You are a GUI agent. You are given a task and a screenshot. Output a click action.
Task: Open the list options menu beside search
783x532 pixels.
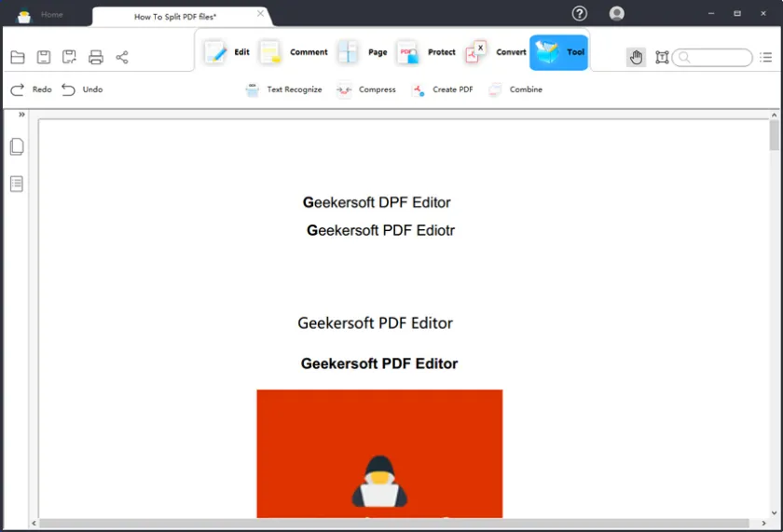pyautogui.click(x=766, y=58)
